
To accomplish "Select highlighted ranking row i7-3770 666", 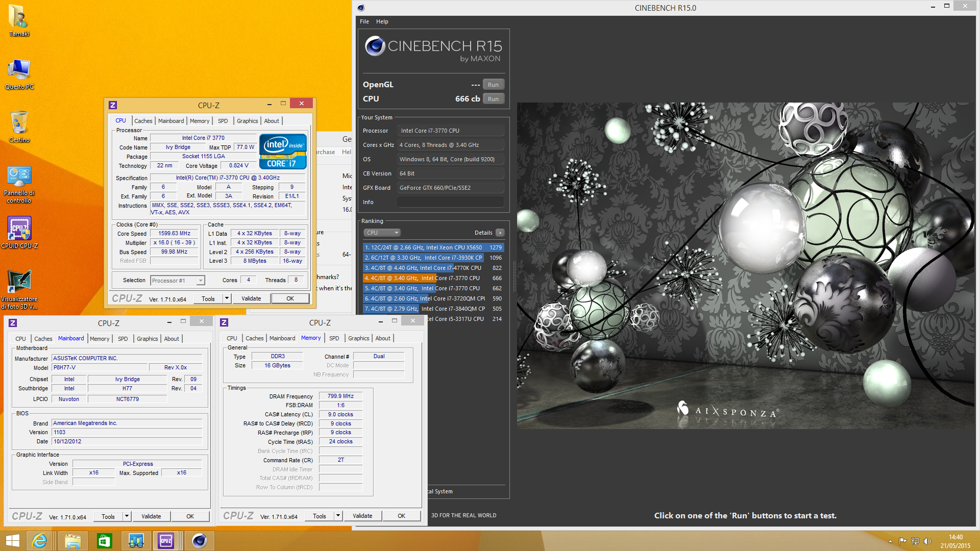I will click(433, 278).
